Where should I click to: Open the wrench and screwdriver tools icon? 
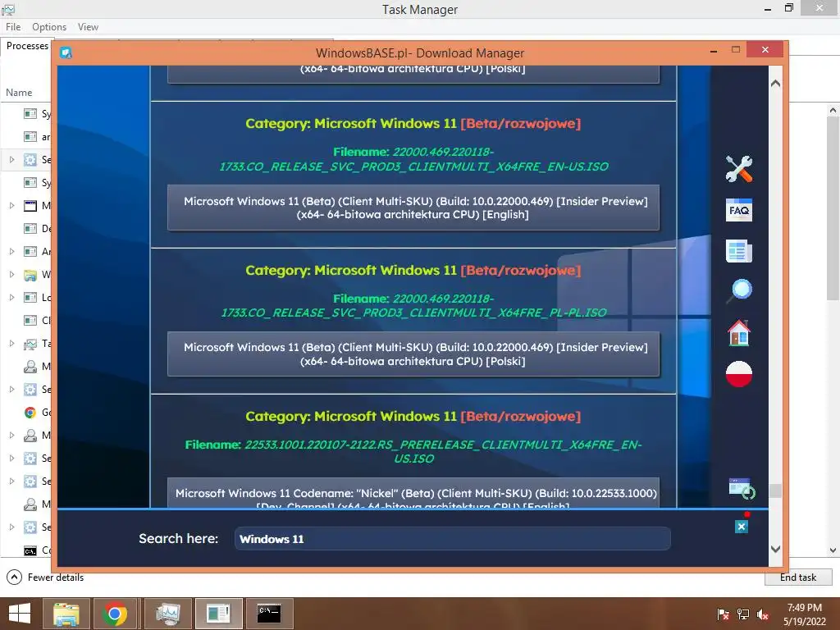click(x=739, y=169)
